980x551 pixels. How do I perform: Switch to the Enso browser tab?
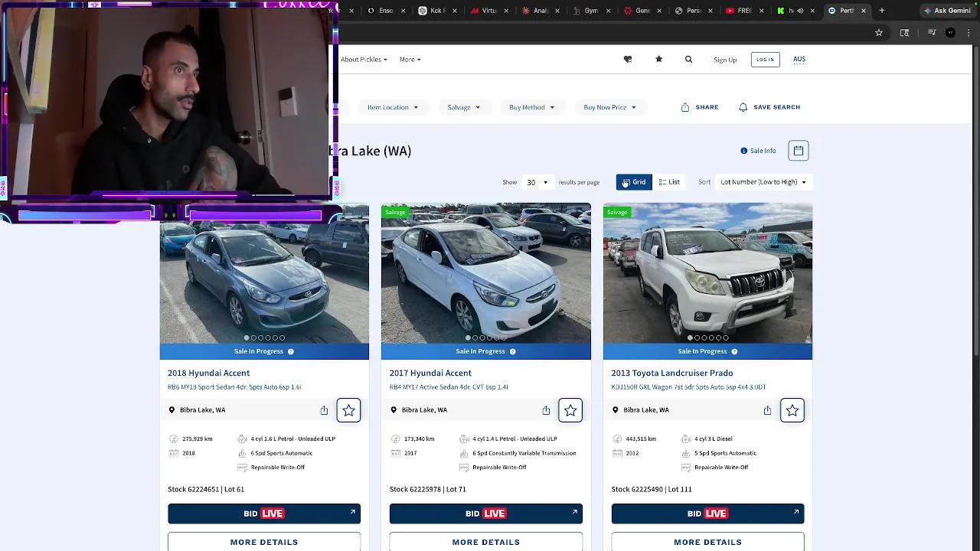pyautogui.click(x=386, y=11)
